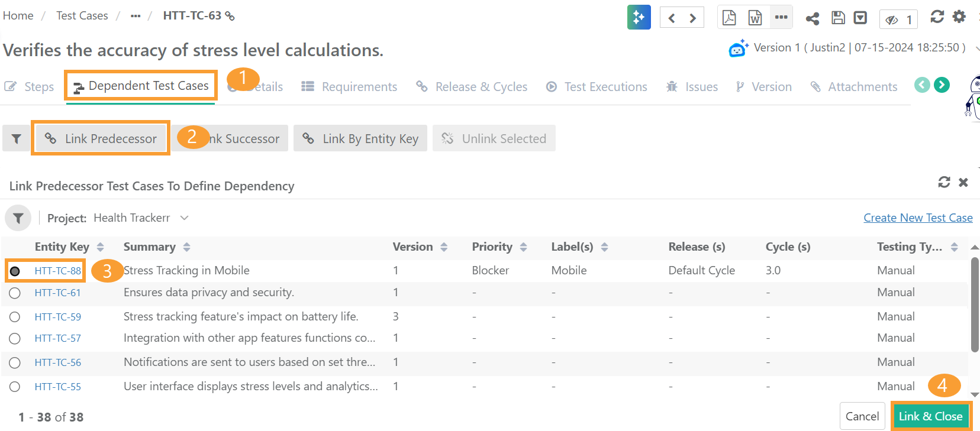
Task: Select radio button for HTT-TC-59
Action: pos(15,317)
